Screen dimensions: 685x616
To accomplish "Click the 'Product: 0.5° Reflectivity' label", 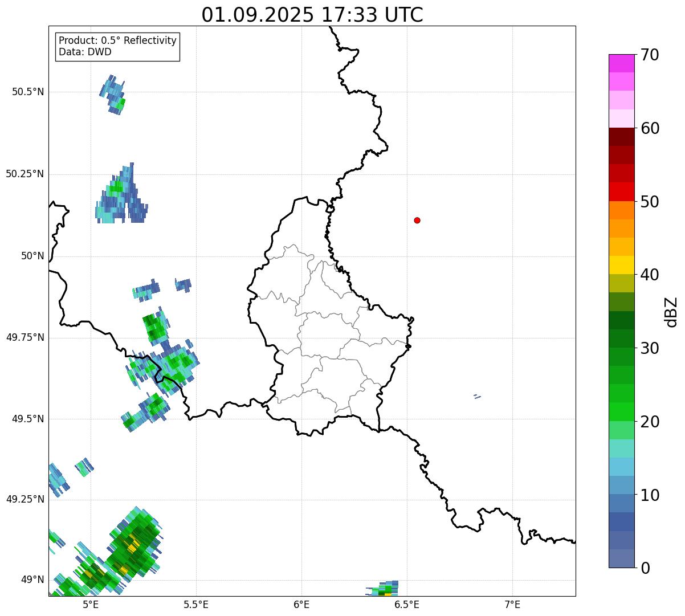I will (x=117, y=41).
